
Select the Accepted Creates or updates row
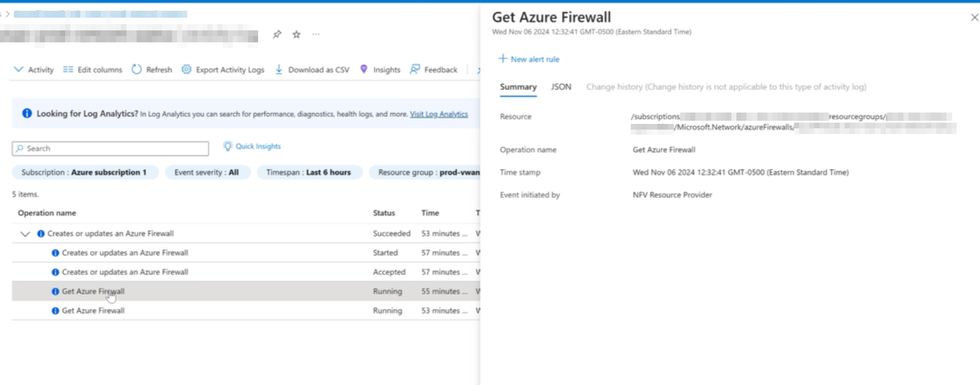(x=246, y=272)
